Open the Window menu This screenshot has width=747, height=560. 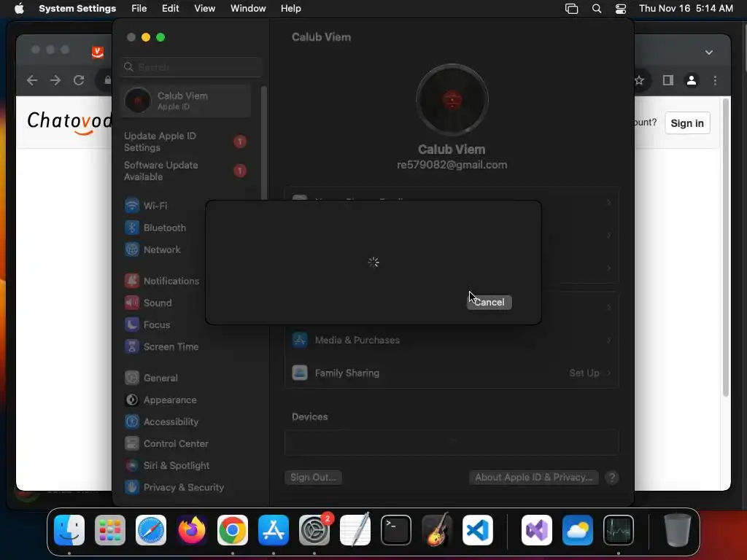[248, 9]
